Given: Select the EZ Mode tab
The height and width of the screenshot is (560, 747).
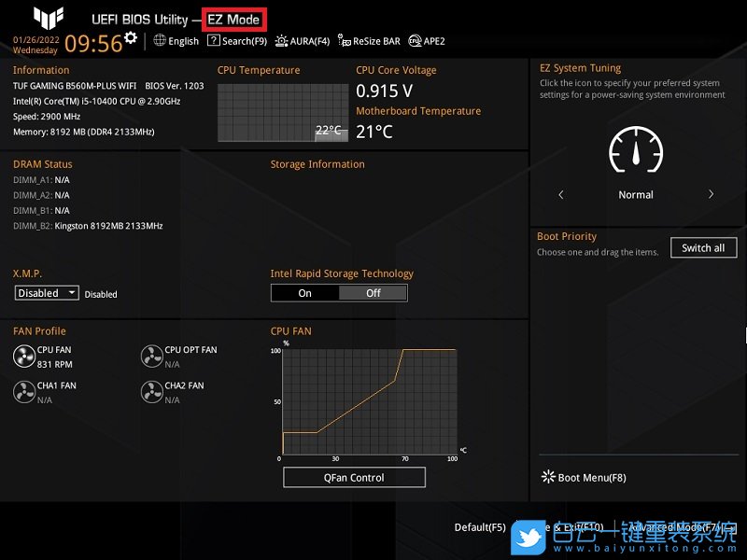Looking at the screenshot, I should (234, 17).
